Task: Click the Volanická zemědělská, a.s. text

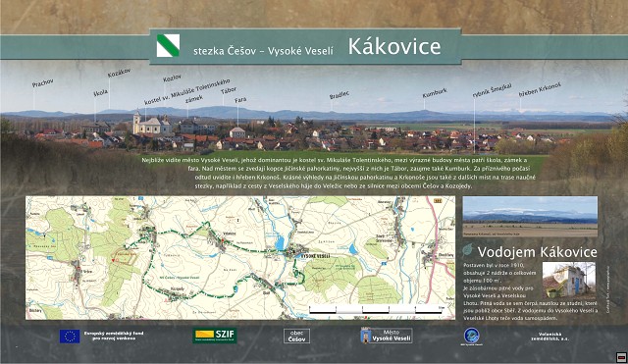Action: pos(549,337)
